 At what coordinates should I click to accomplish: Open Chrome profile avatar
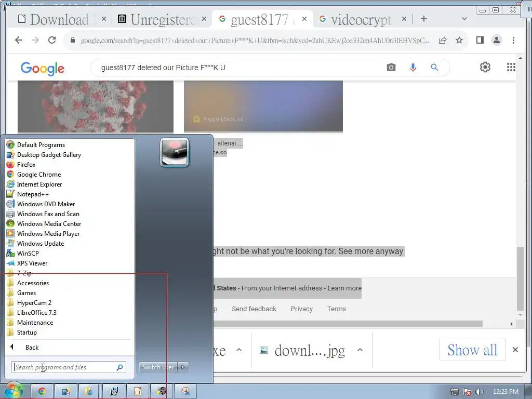click(496, 41)
